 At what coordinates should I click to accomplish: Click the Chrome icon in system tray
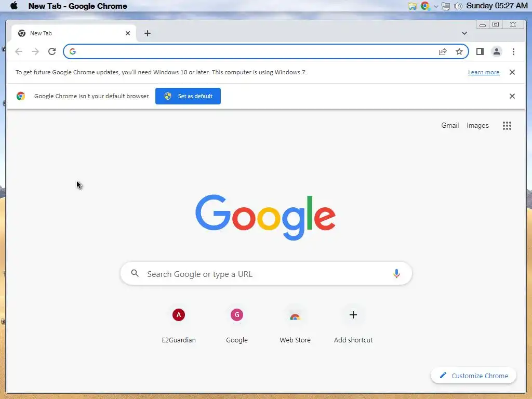click(x=425, y=6)
